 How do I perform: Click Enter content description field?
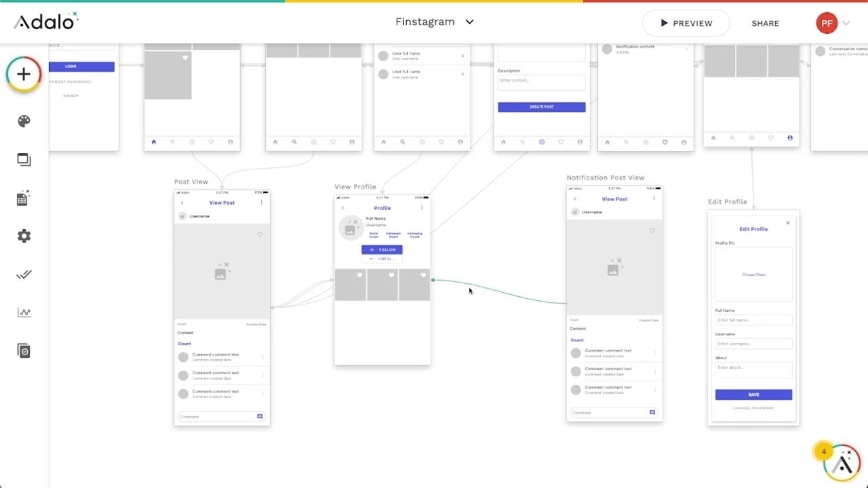pos(541,81)
